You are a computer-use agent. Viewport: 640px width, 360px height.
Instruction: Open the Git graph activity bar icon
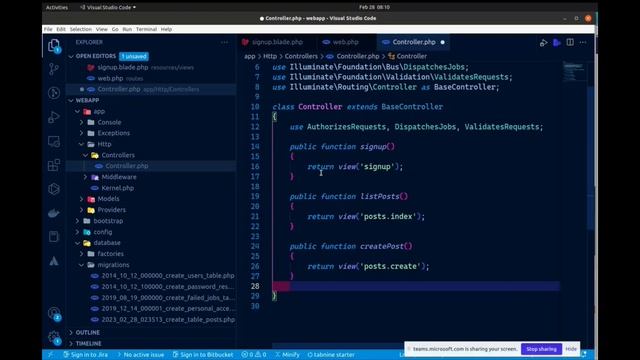click(x=54, y=93)
